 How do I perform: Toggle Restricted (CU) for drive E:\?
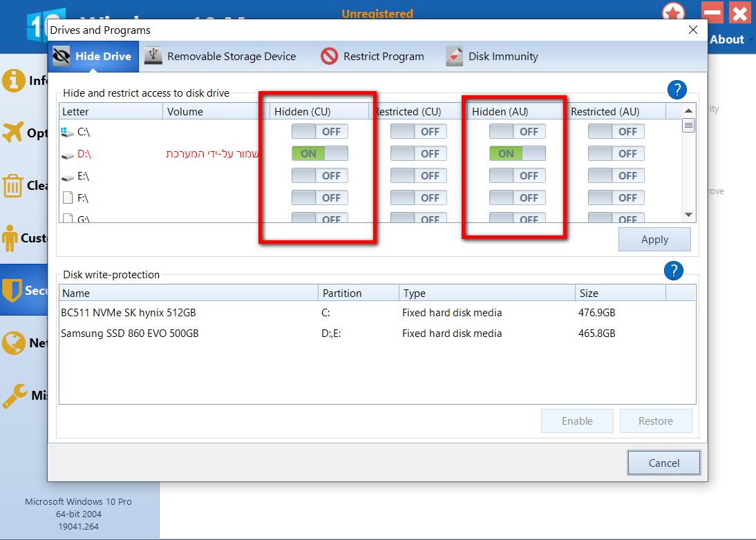coord(419,176)
